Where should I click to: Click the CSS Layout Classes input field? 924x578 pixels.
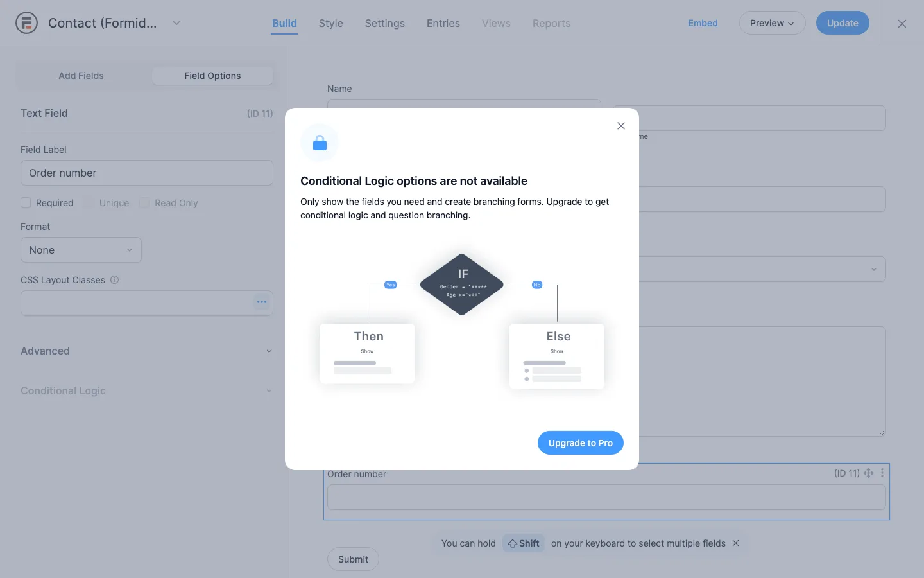coord(147,302)
